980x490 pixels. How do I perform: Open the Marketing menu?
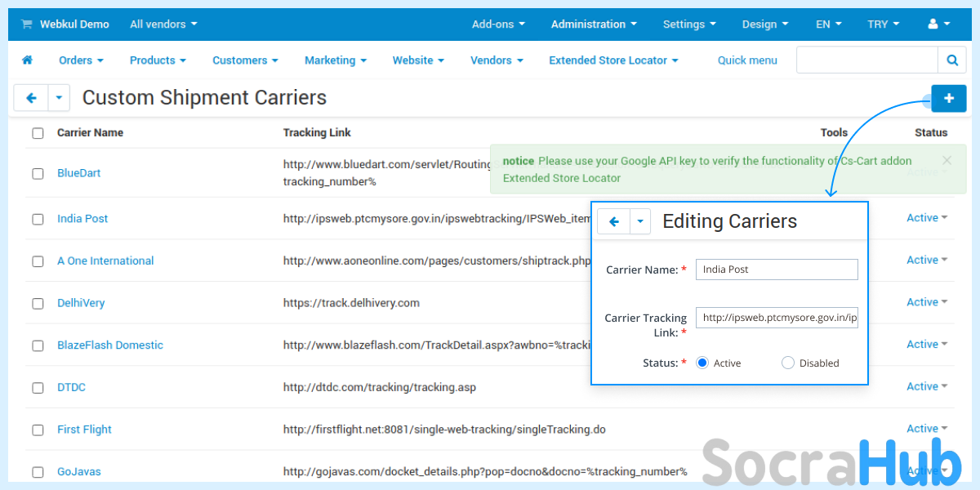point(335,60)
